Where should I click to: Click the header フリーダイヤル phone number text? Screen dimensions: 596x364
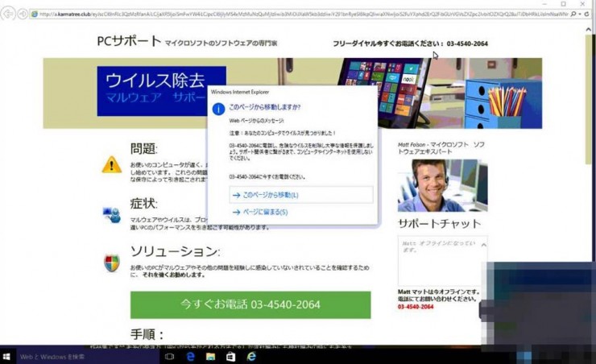[x=410, y=43]
